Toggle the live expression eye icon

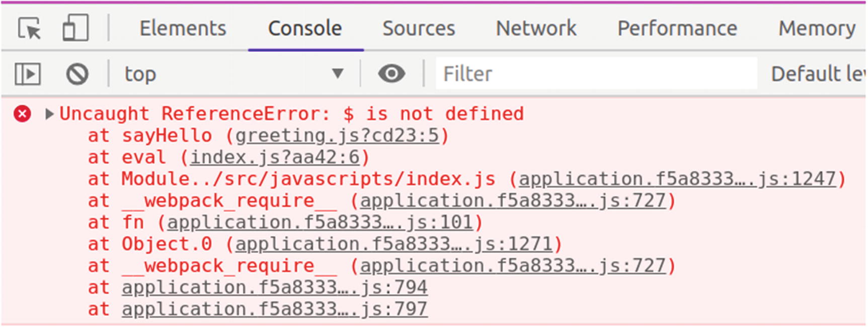[x=391, y=74]
